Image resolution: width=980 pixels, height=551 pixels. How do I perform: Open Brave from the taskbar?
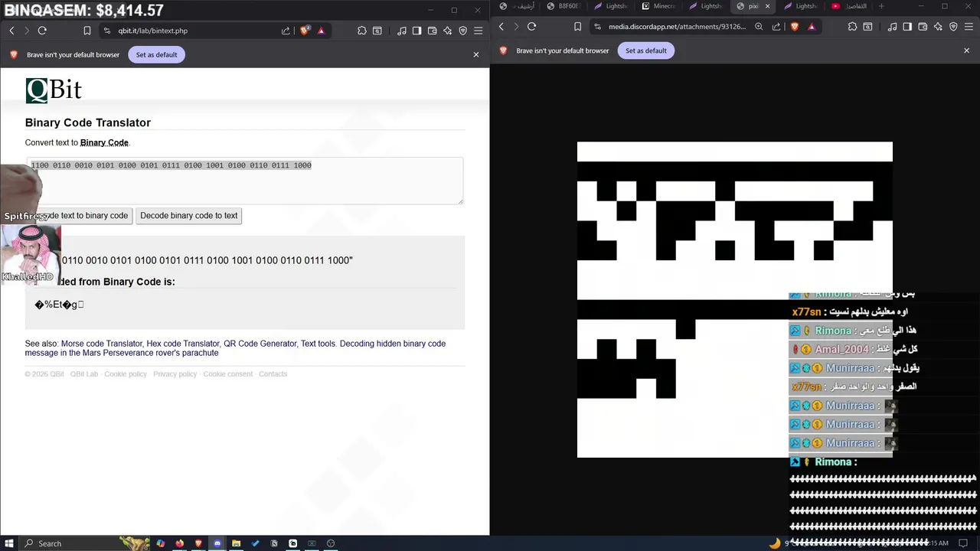198,543
